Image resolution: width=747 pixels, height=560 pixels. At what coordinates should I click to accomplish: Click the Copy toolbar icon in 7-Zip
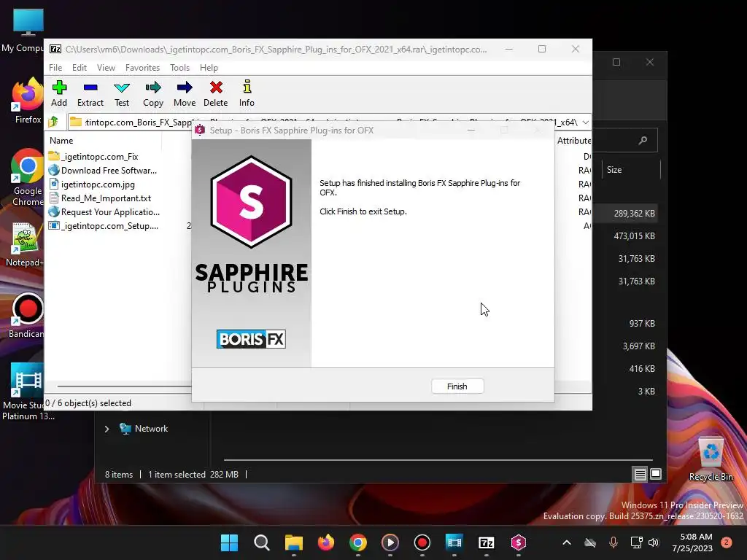point(153,93)
